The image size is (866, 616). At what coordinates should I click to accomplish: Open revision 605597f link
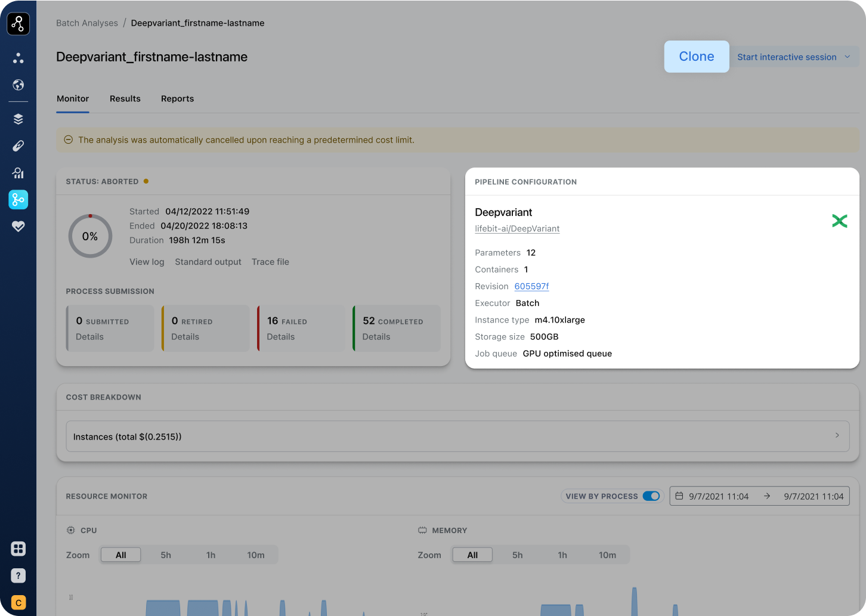(531, 286)
